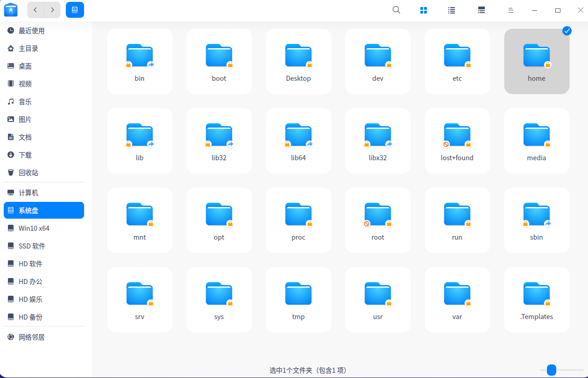Select the lost+found folder
Viewport: 588px width, 378px height.
tap(457, 141)
